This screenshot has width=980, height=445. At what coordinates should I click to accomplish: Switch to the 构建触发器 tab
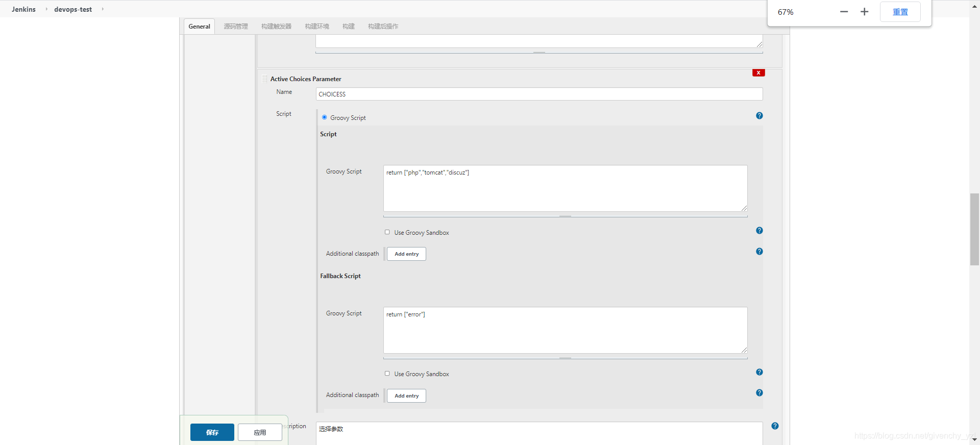coord(276,27)
